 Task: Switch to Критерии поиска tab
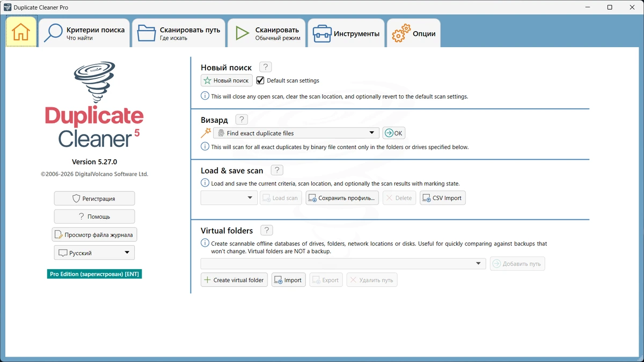(85, 33)
